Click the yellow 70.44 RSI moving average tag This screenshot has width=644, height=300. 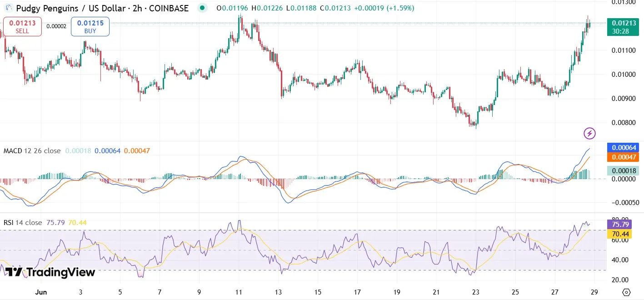coord(621,234)
